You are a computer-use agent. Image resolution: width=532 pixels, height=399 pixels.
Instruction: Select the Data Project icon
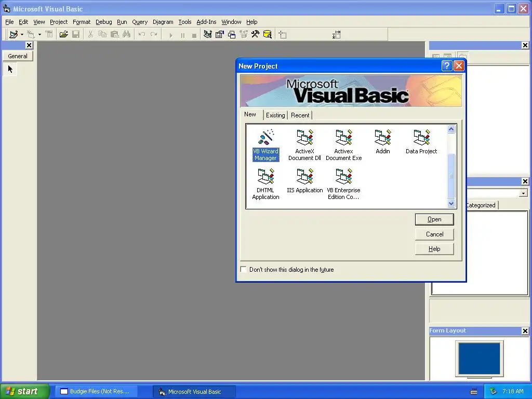[421, 142]
